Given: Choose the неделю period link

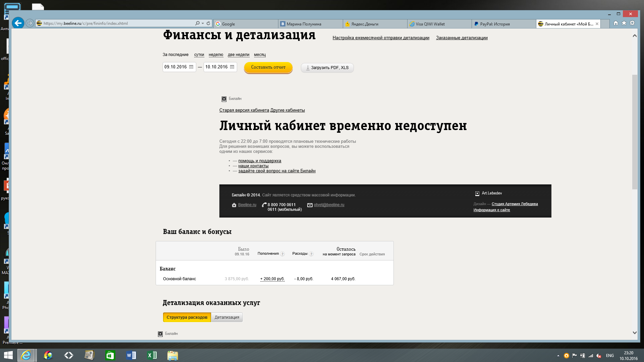Looking at the screenshot, I should (216, 55).
